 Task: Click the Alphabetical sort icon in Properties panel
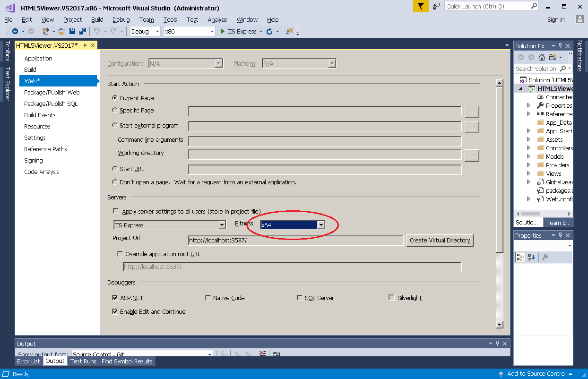click(x=531, y=257)
